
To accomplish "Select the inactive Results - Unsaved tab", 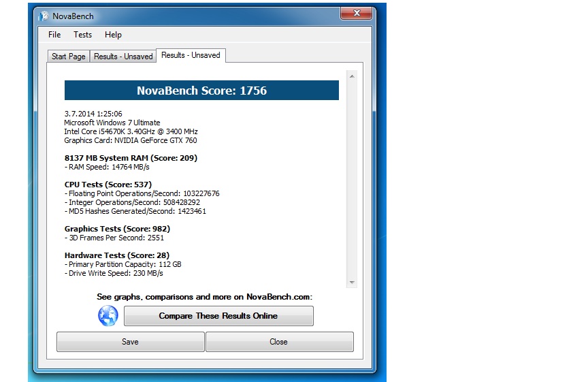I will coord(123,57).
